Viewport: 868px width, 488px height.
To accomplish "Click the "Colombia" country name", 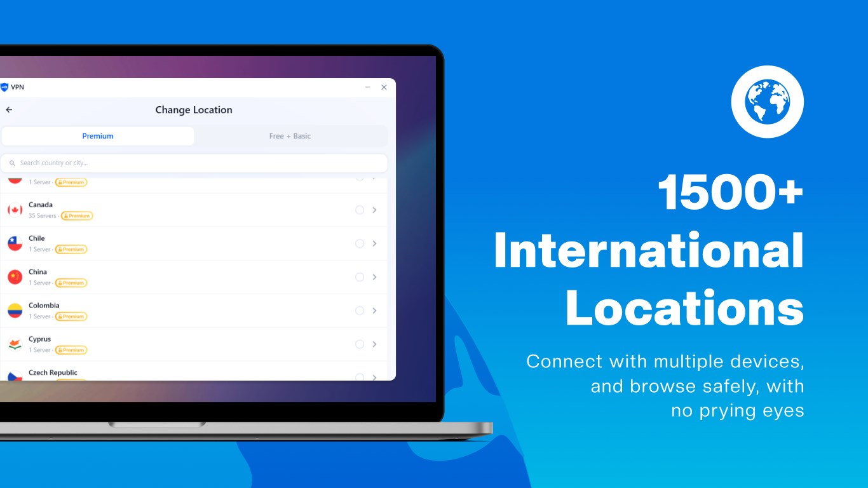I will click(x=44, y=306).
